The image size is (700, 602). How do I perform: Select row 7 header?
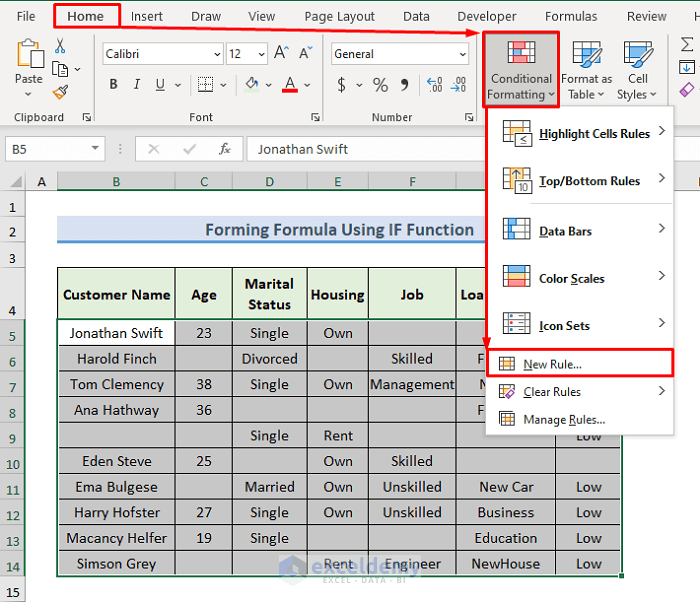tap(12, 387)
